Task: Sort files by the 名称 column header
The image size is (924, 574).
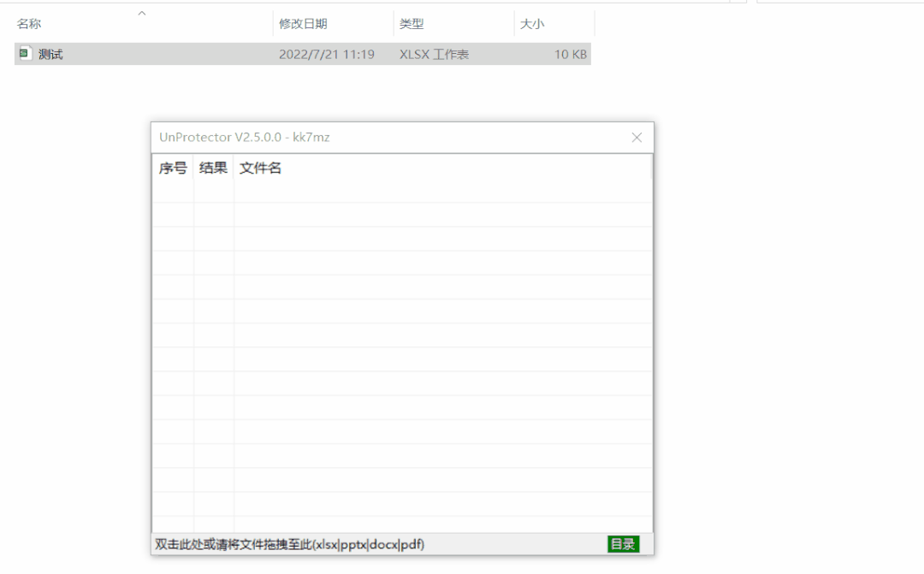Action: 29,24
